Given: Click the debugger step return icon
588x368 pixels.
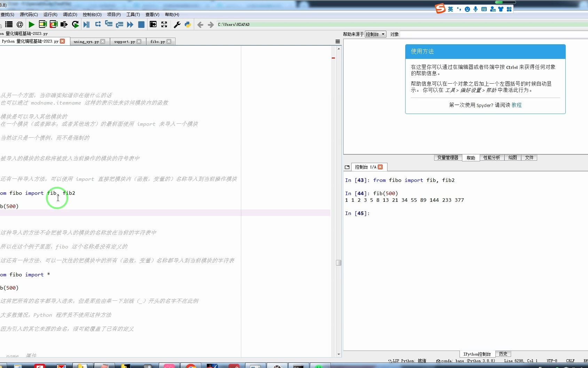Looking at the screenshot, I should (119, 24).
